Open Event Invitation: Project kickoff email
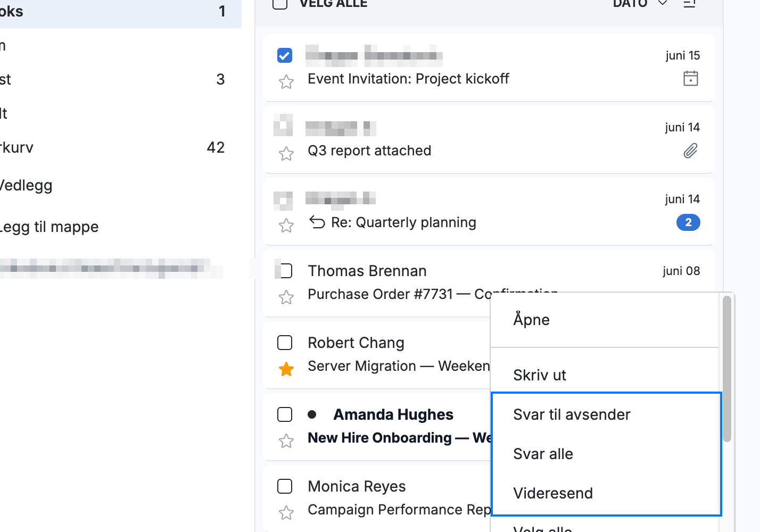 489,67
